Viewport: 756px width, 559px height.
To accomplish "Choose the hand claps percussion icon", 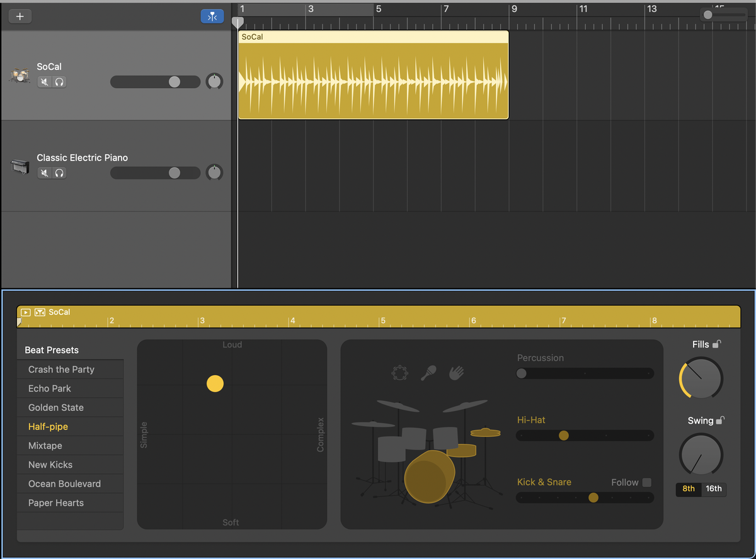I will 455,373.
